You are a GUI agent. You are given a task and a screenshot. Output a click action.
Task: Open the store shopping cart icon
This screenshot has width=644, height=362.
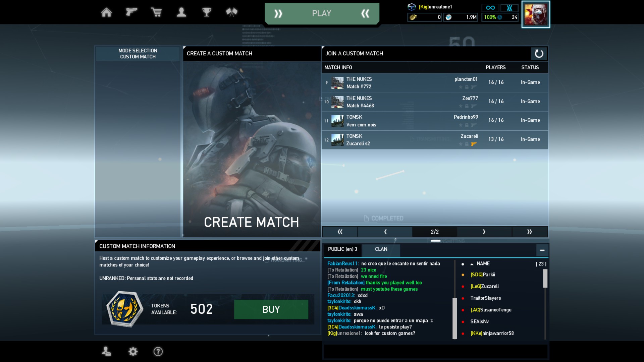[x=156, y=12]
